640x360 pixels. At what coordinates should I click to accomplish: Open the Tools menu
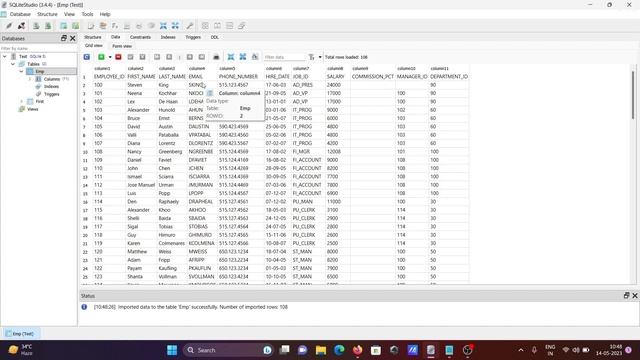[x=87, y=14]
